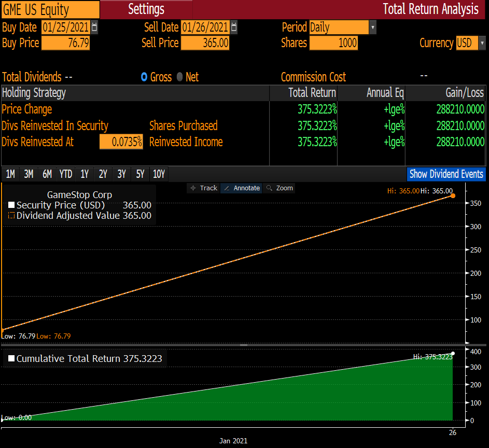Select the Gross dividends radio button
Image resolution: width=489 pixels, height=448 pixels.
pyautogui.click(x=144, y=77)
